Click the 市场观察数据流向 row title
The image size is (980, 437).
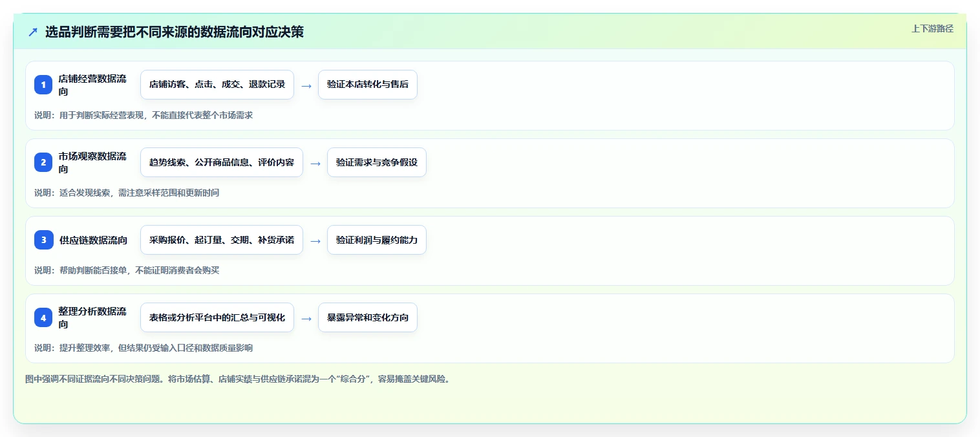click(x=93, y=162)
